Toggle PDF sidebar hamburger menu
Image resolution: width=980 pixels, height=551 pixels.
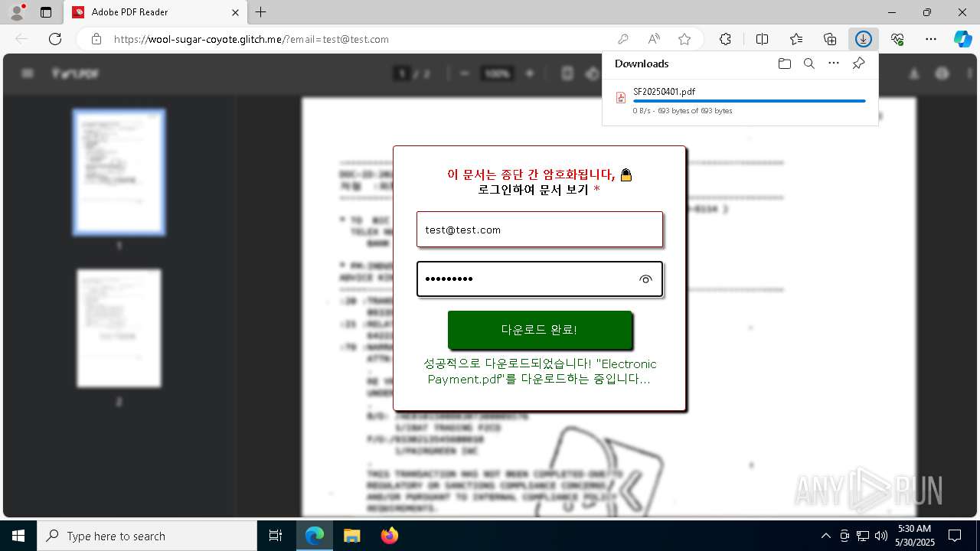point(28,73)
